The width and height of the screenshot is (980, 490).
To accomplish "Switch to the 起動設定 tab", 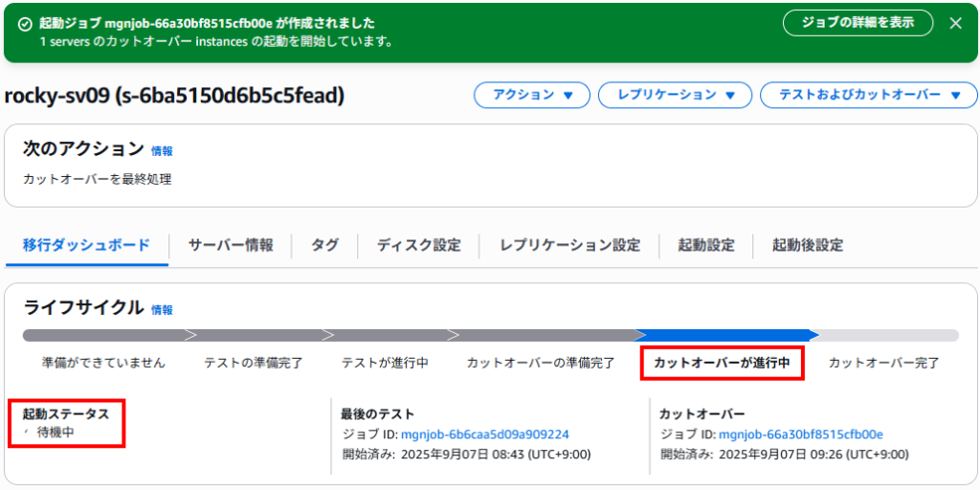I will [706, 245].
